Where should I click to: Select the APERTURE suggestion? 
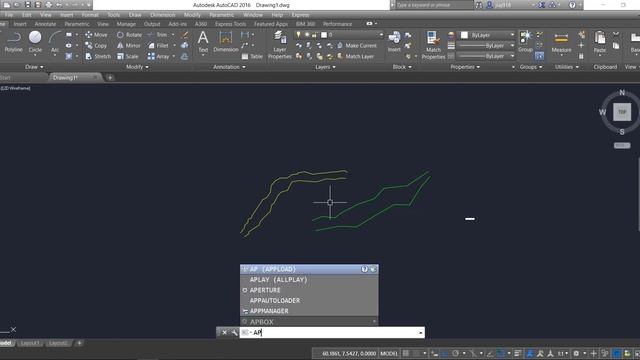[x=309, y=290]
